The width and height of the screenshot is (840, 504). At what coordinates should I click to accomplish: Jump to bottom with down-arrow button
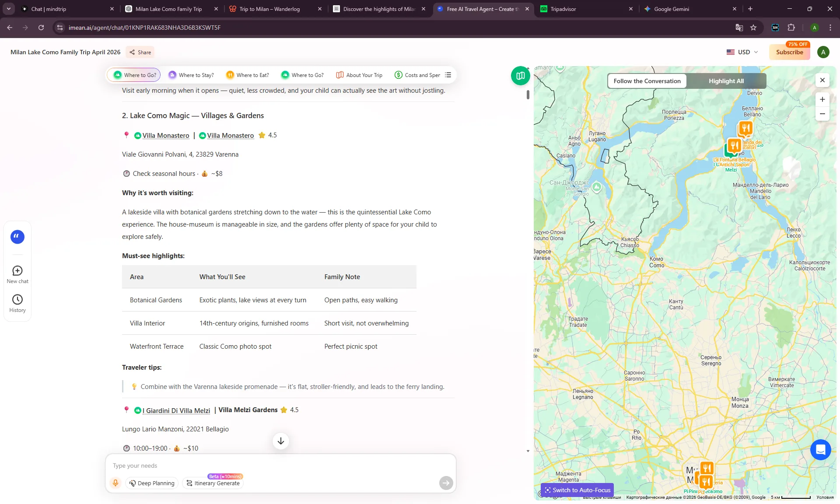point(281,441)
